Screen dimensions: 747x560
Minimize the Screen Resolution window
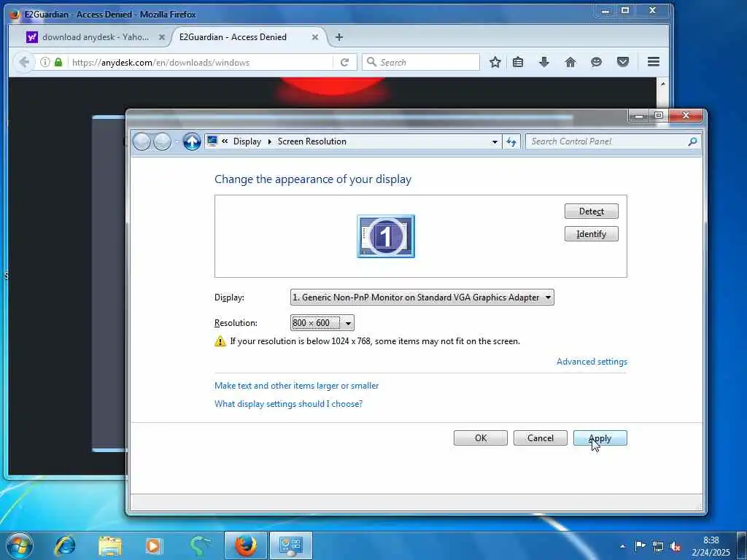pos(639,115)
